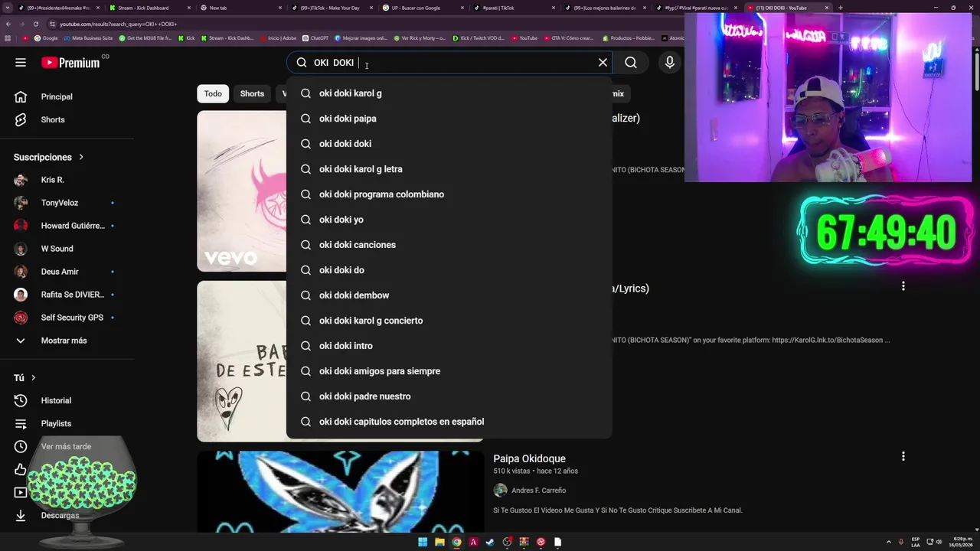Viewport: 980px width, 551px height.
Task: Open the Andres F. Carreño channel
Action: (x=538, y=491)
